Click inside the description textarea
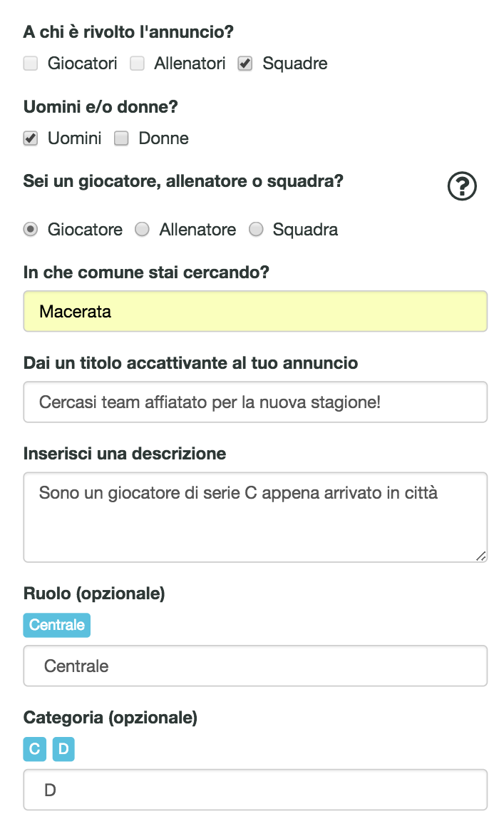The image size is (504, 829). click(x=255, y=517)
